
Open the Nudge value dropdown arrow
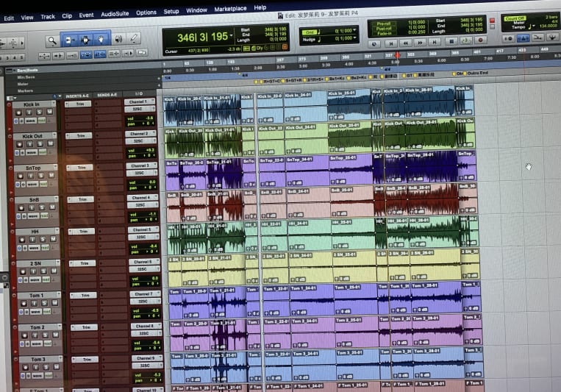pyautogui.click(x=354, y=38)
